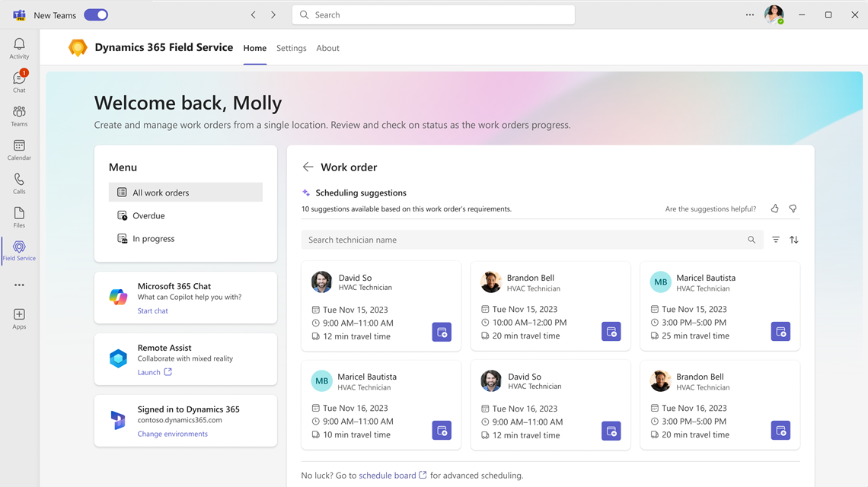The image size is (868, 487).
Task: Open the Apps store in sidebar
Action: [19, 319]
